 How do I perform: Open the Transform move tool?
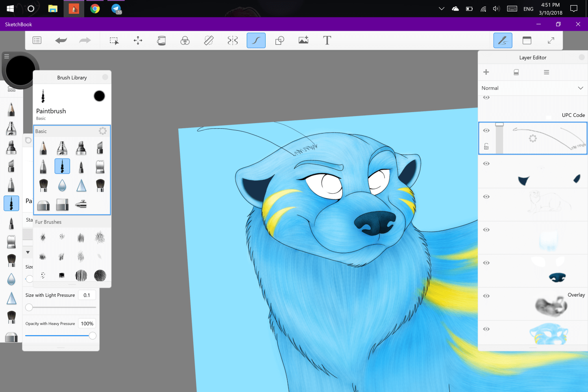pos(138,40)
